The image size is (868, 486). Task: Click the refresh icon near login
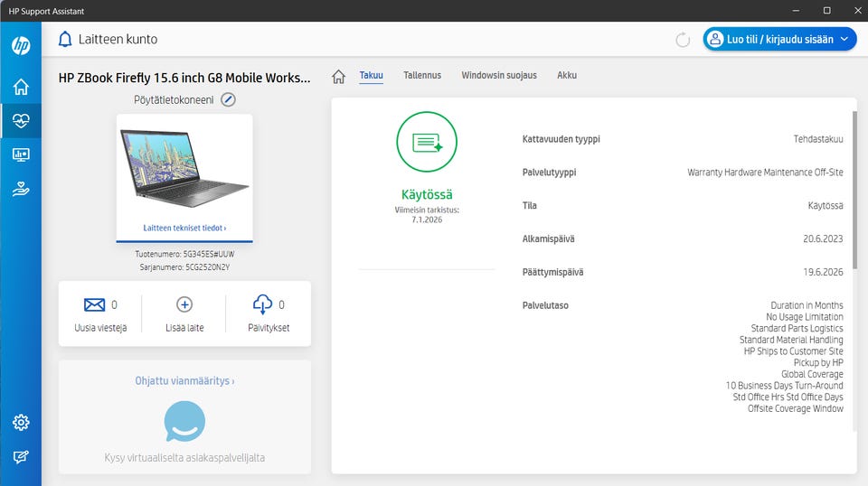click(683, 40)
